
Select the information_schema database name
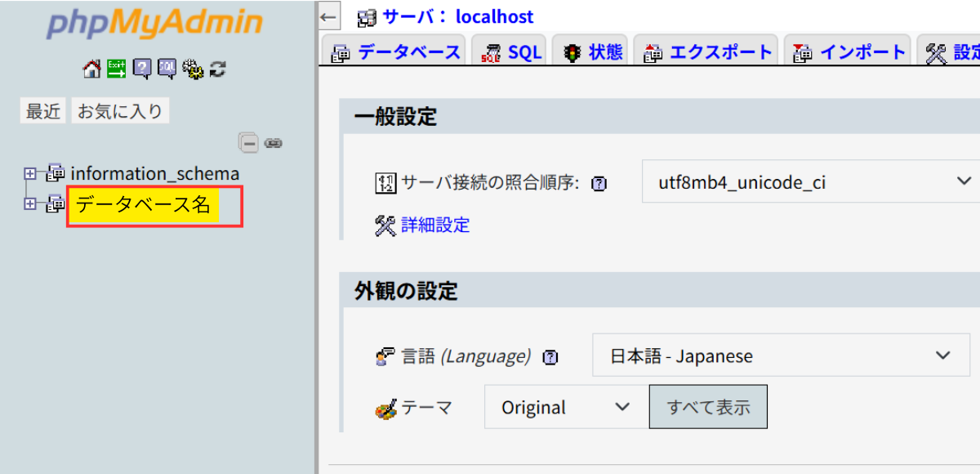click(x=155, y=173)
